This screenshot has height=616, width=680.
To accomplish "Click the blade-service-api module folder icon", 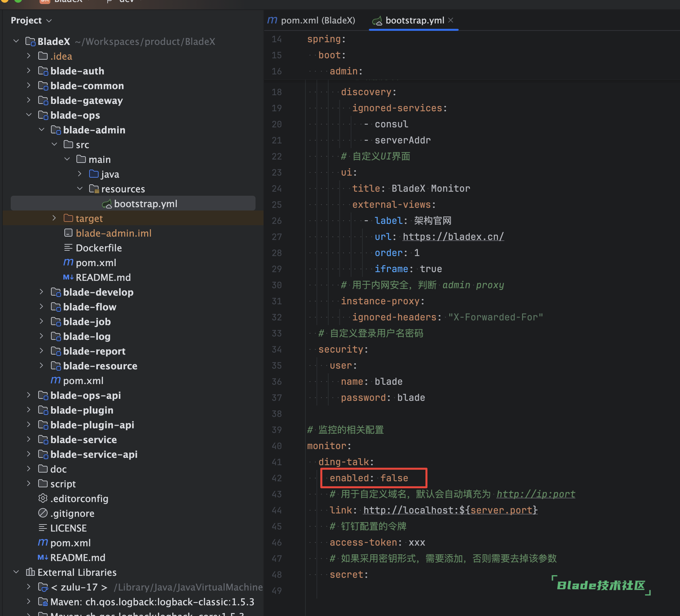I will pyautogui.click(x=43, y=454).
